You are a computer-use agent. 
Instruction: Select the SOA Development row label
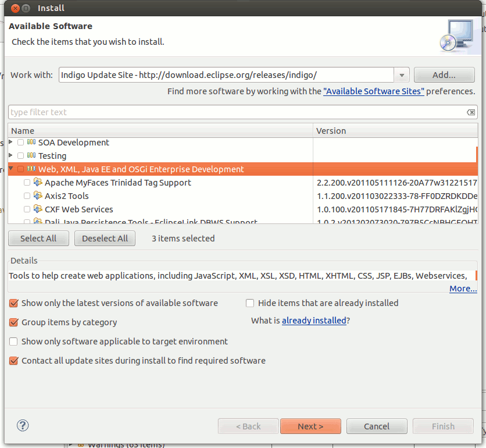74,143
